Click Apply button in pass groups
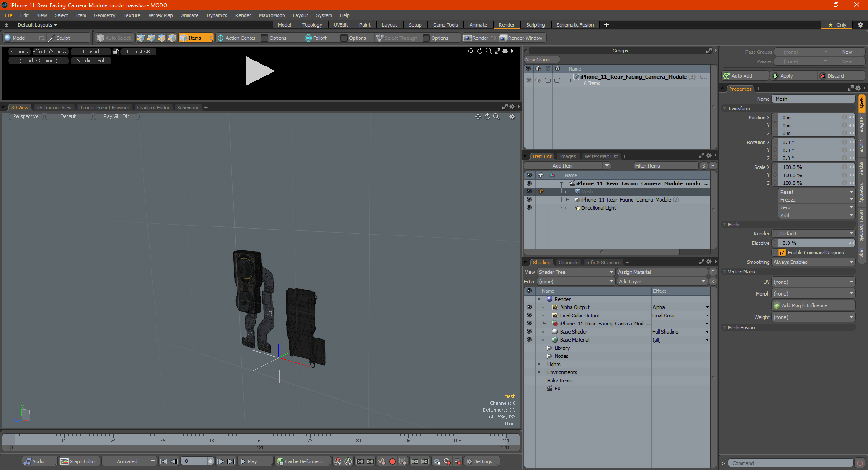This screenshot has width=868, height=470. pos(793,76)
